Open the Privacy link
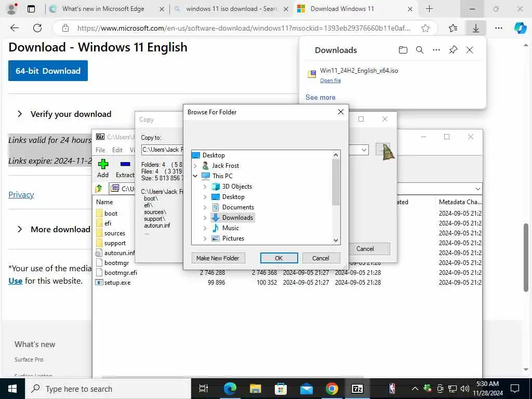532x399 pixels. coord(21,194)
